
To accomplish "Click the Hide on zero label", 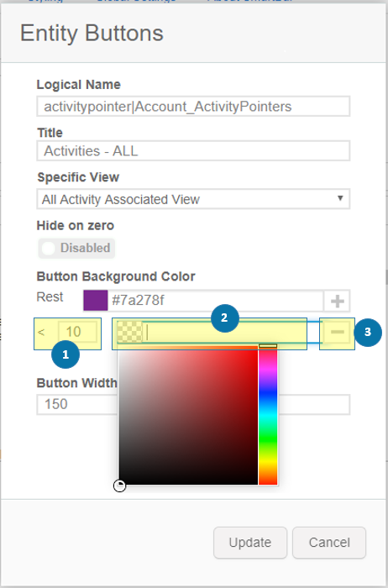I will coord(76,225).
